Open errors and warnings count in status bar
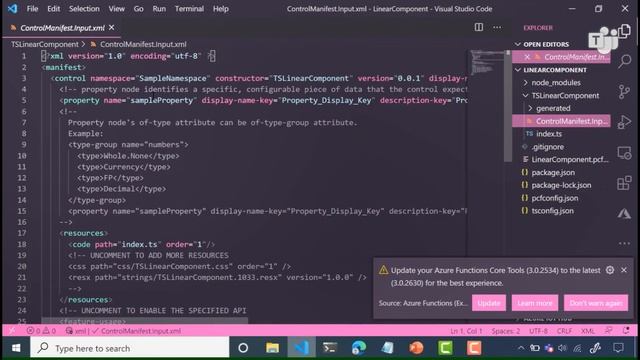The image size is (640, 360). (41, 331)
